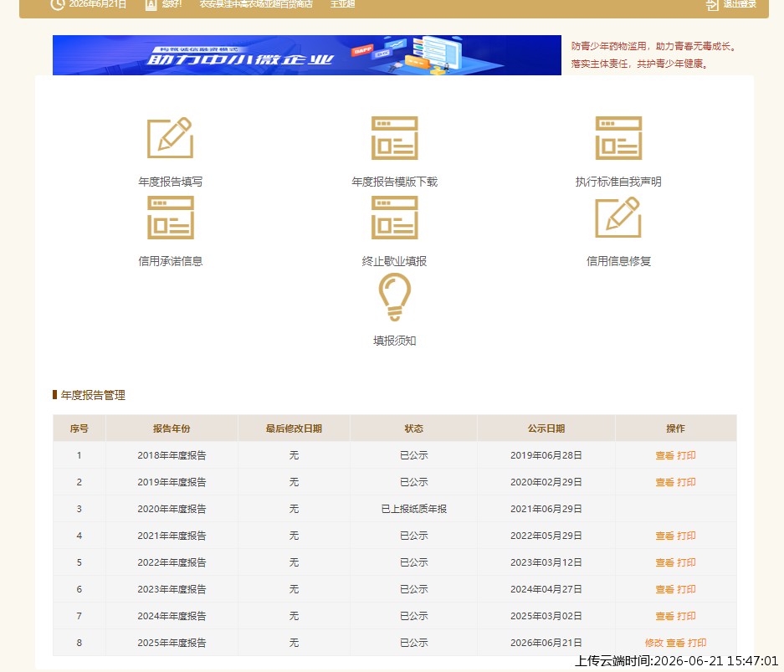Select the 2019年年度报告 cell
The width and height of the screenshot is (784, 672).
pyautogui.click(x=172, y=482)
